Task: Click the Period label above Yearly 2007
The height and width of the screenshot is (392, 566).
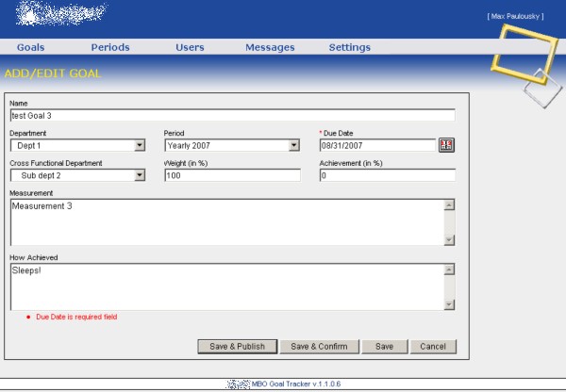Action: pyautogui.click(x=174, y=134)
